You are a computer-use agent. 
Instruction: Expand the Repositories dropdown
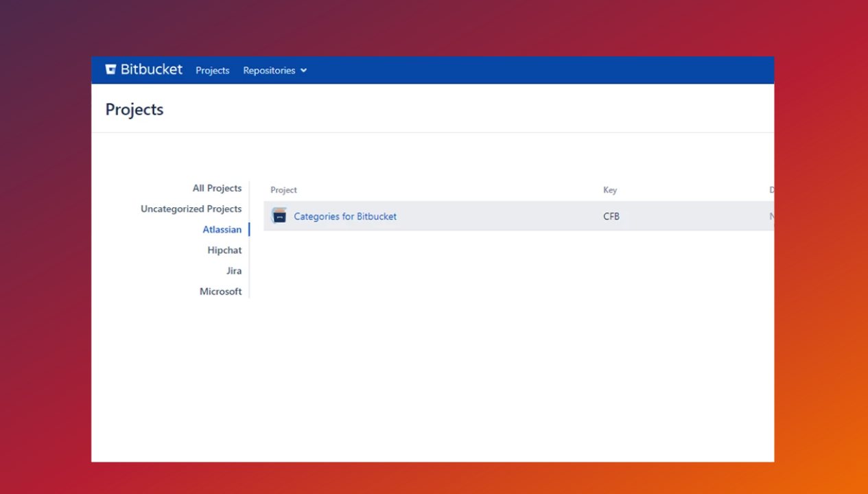point(274,71)
